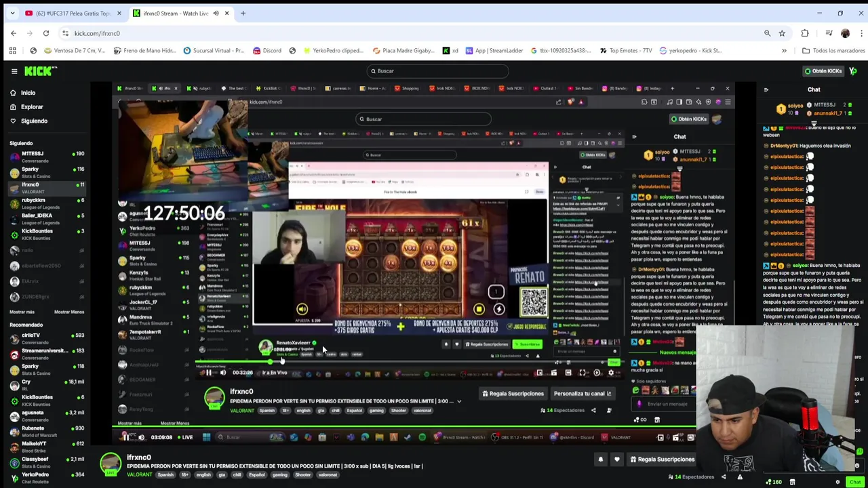Toggle follow with the heart icon
The height and width of the screenshot is (488, 868).
(x=616, y=460)
